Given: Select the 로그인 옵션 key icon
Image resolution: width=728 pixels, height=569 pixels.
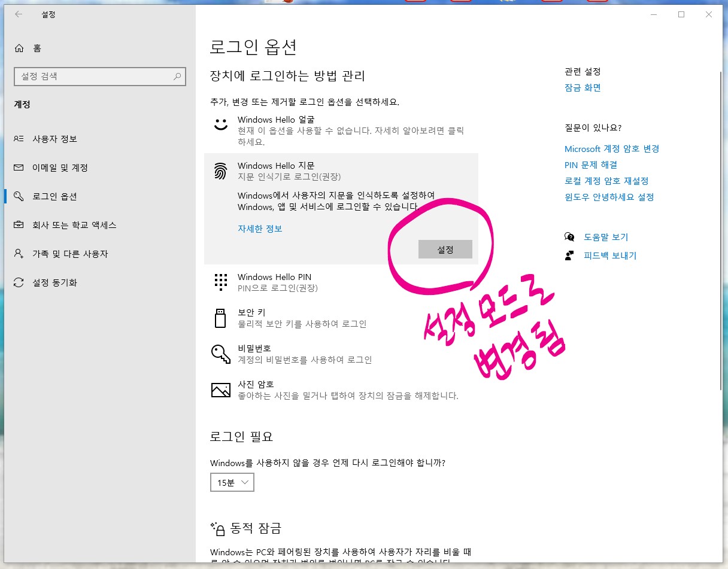Looking at the screenshot, I should (19, 196).
